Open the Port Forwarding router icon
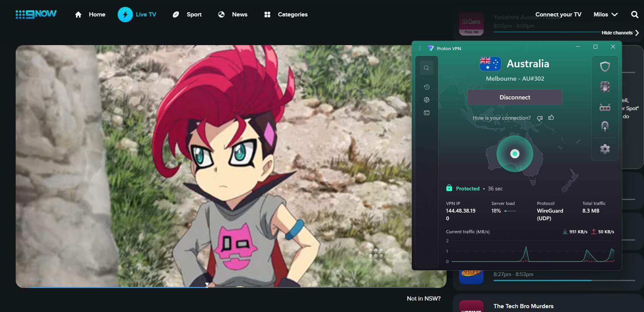 [x=605, y=107]
